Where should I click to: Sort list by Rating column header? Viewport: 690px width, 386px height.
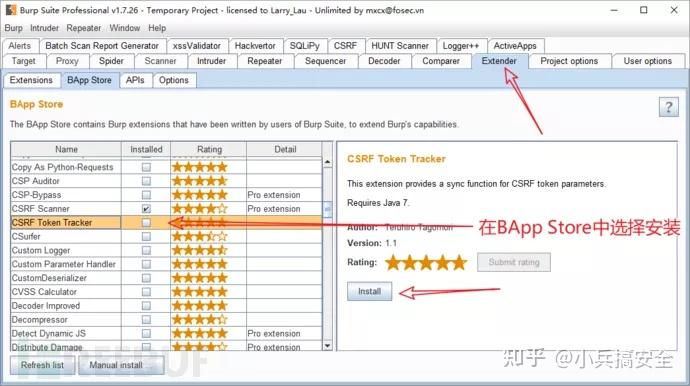[209, 149]
